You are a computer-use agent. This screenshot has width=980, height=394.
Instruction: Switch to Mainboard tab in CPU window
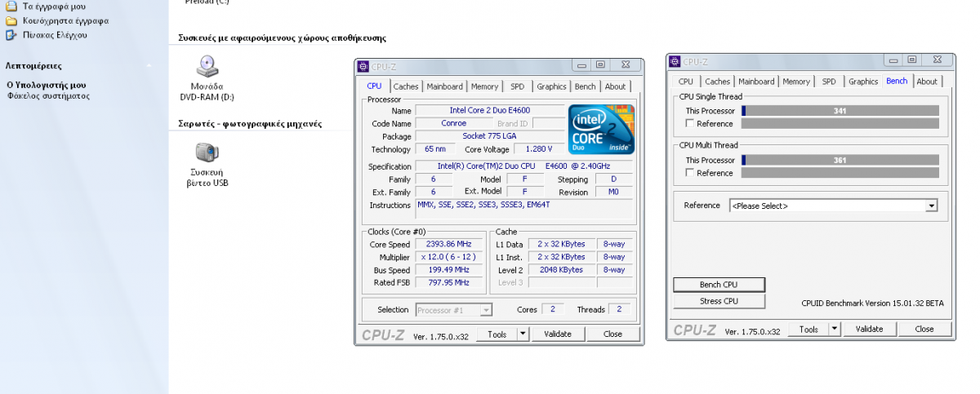pyautogui.click(x=445, y=86)
